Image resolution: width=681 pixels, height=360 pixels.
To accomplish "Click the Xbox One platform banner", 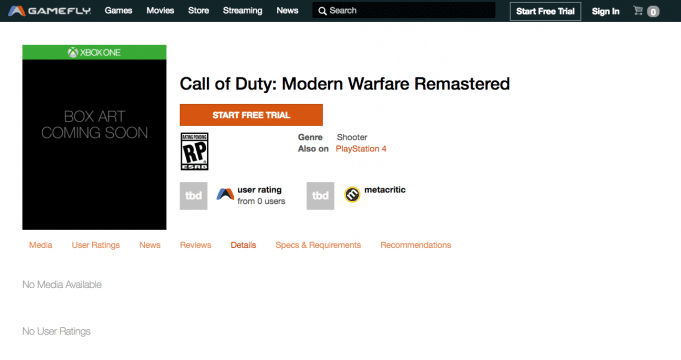I will coord(94,53).
